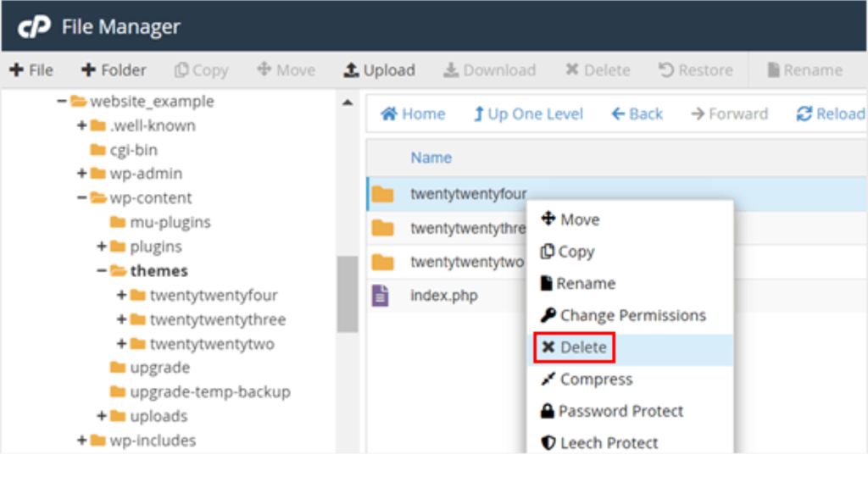Select the themes folder label in the tree
Screen dimensions: 868x488
159,271
